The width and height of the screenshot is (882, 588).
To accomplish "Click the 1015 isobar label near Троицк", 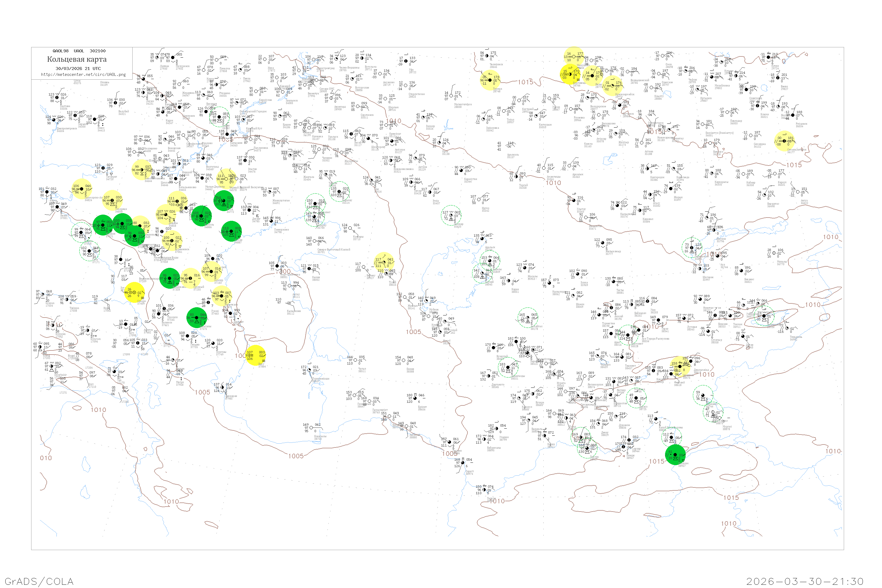I will [x=525, y=82].
